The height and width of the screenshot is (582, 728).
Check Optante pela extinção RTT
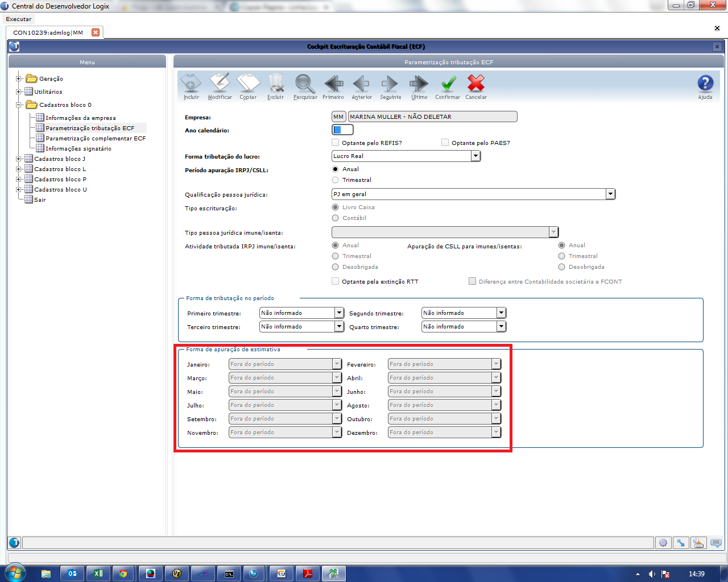[336, 281]
